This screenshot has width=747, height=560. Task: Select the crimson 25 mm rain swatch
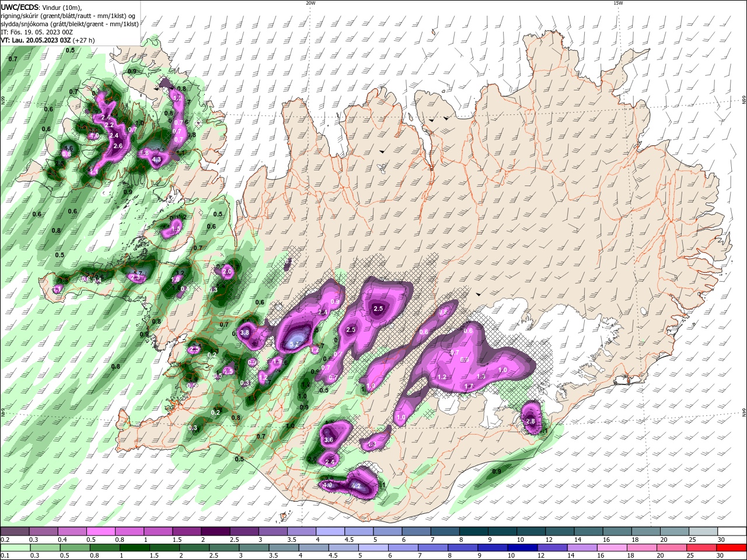click(x=703, y=548)
